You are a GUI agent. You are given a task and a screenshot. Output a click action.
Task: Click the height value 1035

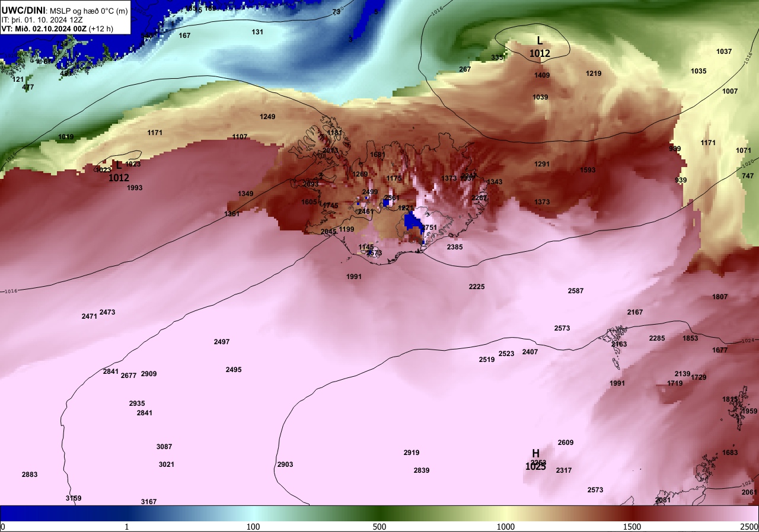tap(699, 71)
